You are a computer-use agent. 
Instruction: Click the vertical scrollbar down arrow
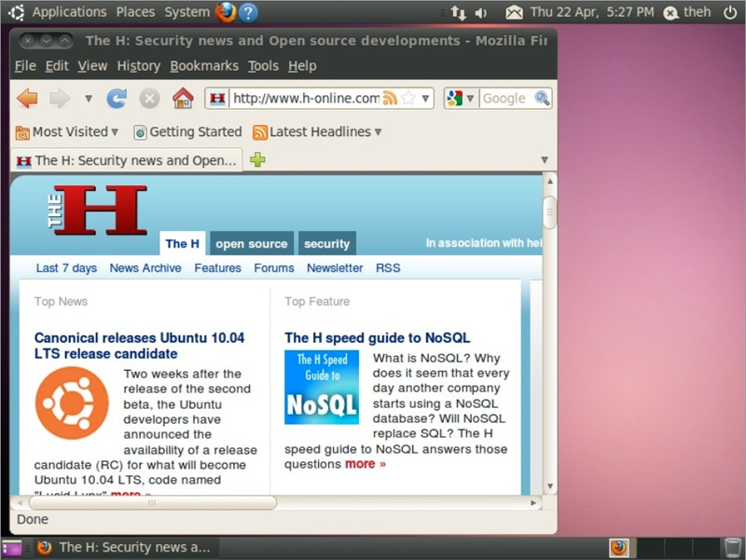(549, 486)
